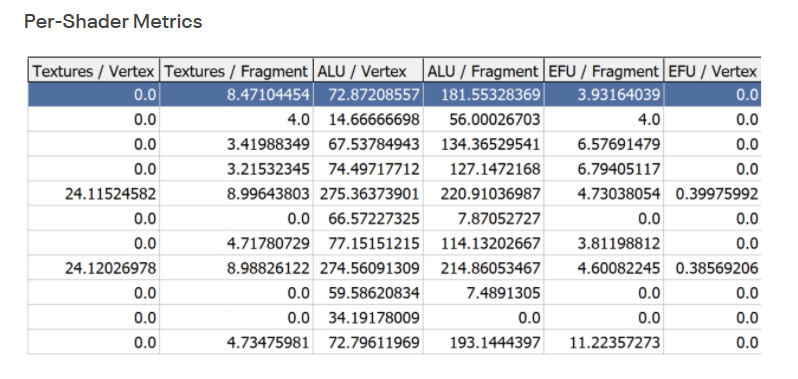Image resolution: width=798 pixels, height=379 pixels.
Task: Click the ALU / Vertex column header
Action: (368, 71)
